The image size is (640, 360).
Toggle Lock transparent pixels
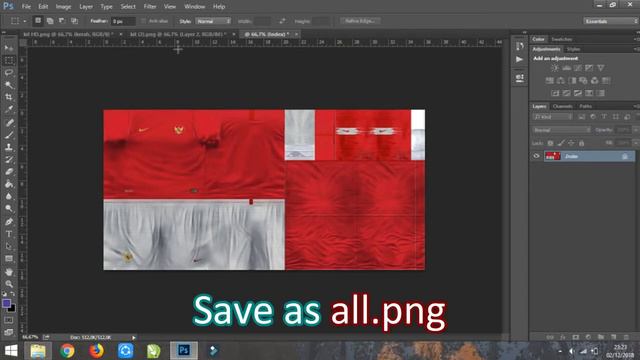(x=550, y=143)
